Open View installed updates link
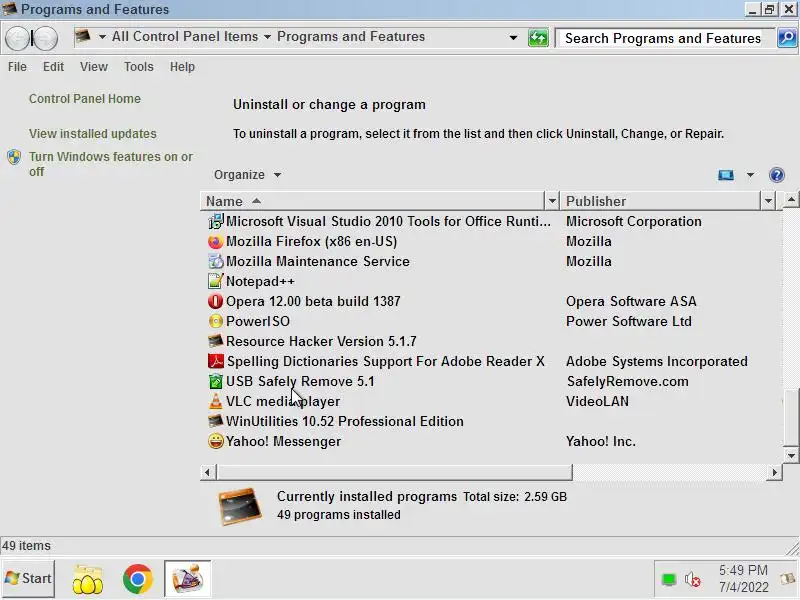The height and width of the screenshot is (600, 800). click(93, 134)
